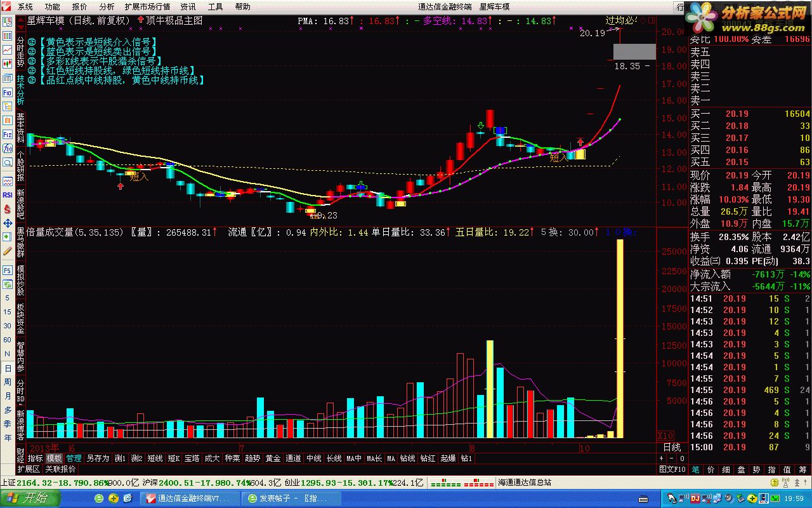Switch to the 筹 panel tab

802,469
